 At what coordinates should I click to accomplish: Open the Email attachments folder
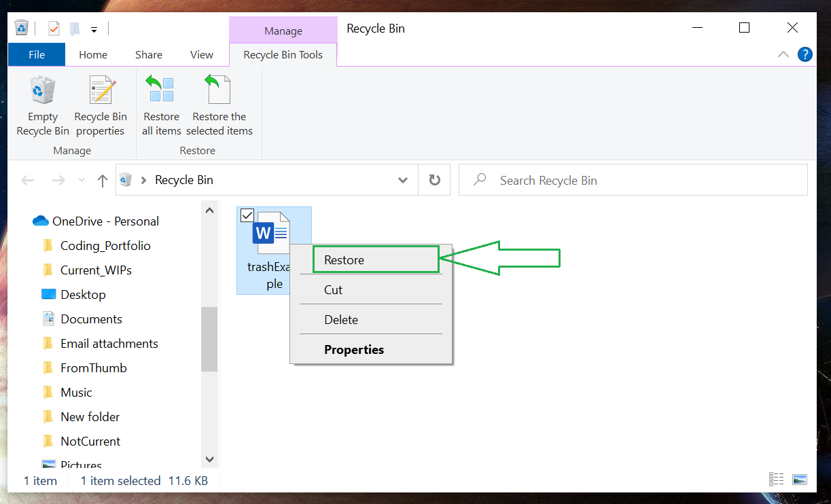click(x=109, y=343)
